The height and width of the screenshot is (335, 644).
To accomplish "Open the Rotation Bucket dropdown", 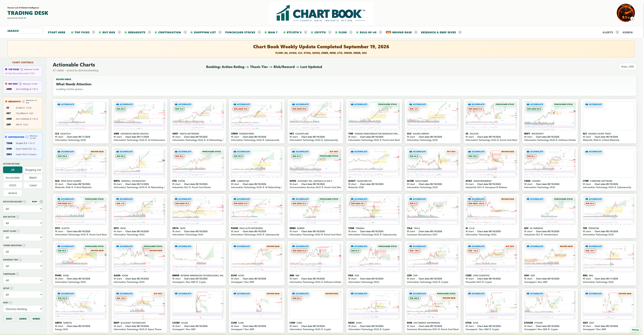I will (x=23, y=209).
